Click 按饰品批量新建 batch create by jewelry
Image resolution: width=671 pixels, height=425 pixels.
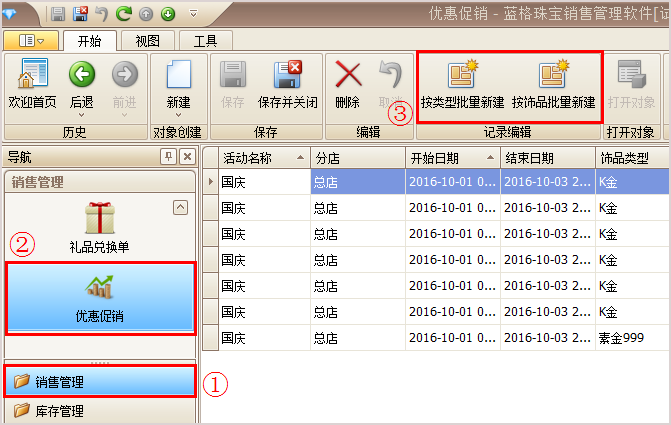[x=554, y=84]
